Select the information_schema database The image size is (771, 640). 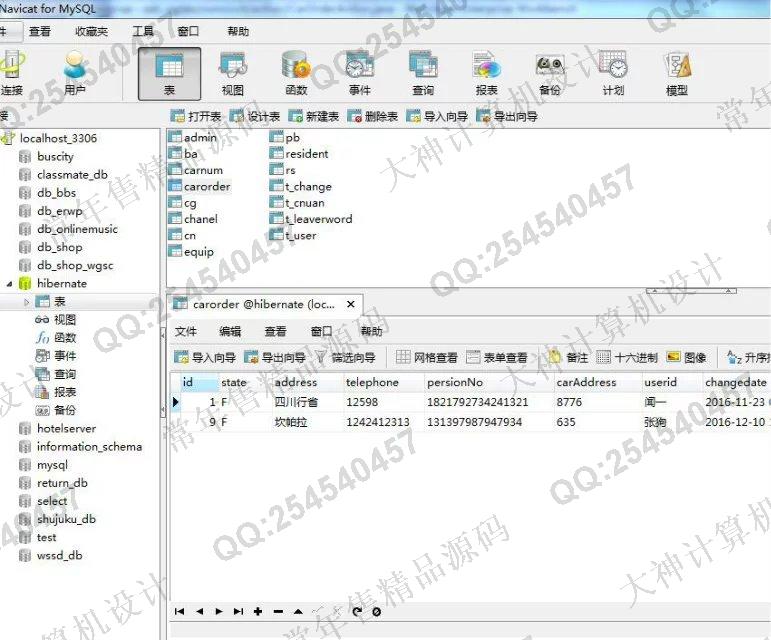pyautogui.click(x=89, y=447)
